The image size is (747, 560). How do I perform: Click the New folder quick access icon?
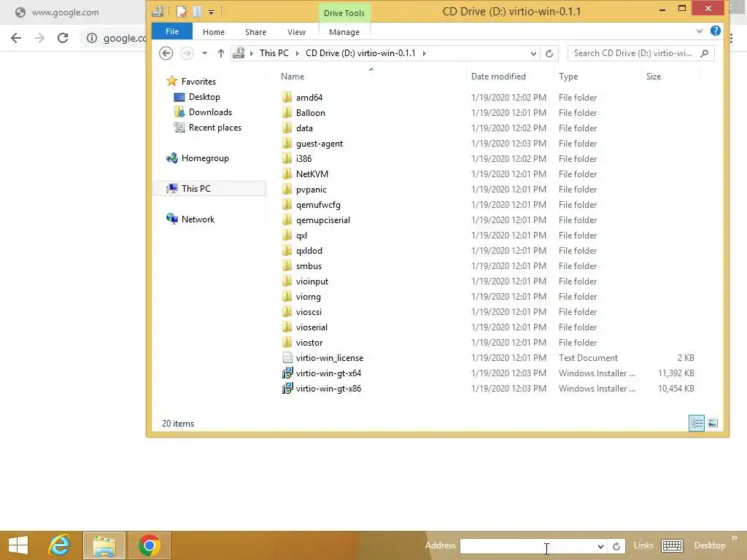point(197,12)
